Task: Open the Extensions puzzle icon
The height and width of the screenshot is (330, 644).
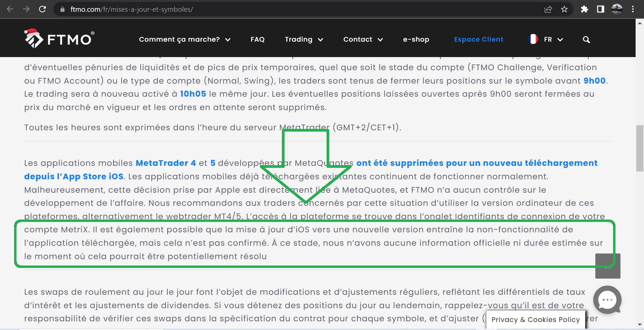Action: coord(585,9)
